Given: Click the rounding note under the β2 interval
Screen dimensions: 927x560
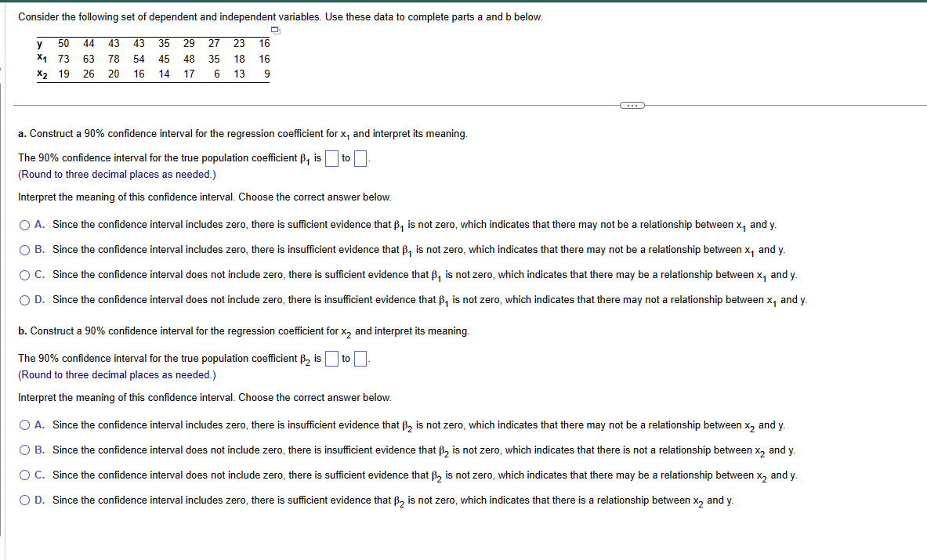Looking at the screenshot, I should point(117,374).
